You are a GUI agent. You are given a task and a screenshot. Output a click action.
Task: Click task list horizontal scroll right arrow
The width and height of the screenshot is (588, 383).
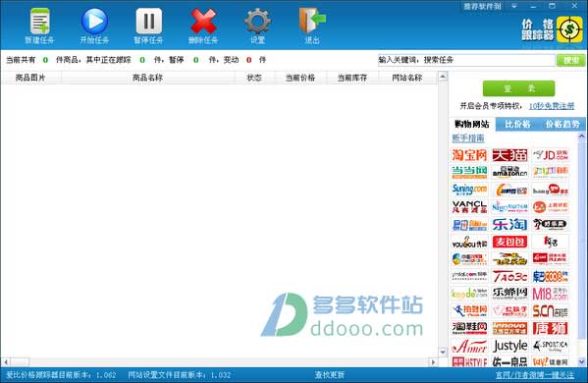pos(433,362)
